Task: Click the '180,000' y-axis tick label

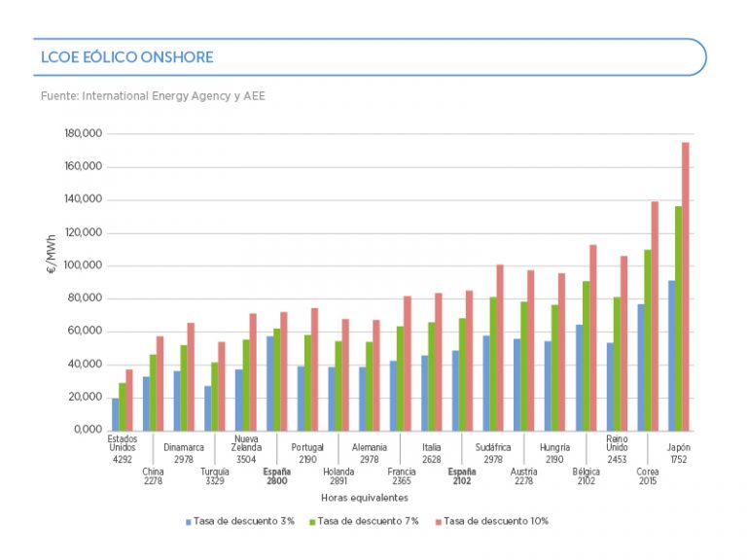Action: [x=83, y=134]
